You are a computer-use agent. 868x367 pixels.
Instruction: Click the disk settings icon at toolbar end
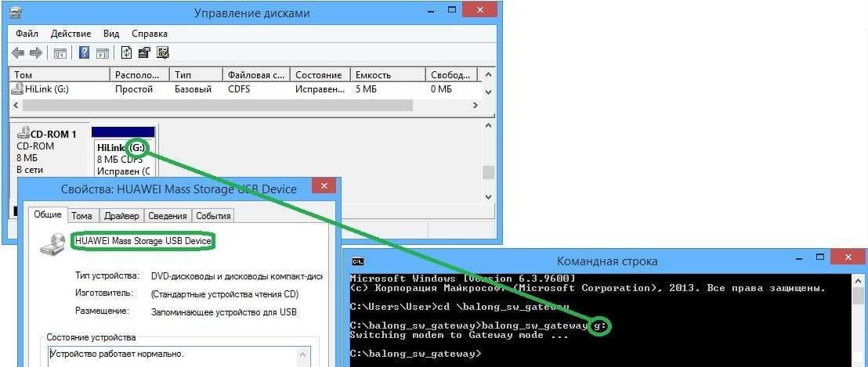click(x=163, y=53)
